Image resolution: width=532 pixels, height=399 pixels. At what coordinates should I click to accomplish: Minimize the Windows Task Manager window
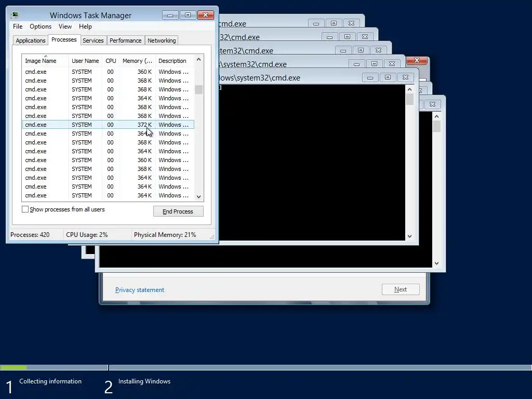point(170,15)
